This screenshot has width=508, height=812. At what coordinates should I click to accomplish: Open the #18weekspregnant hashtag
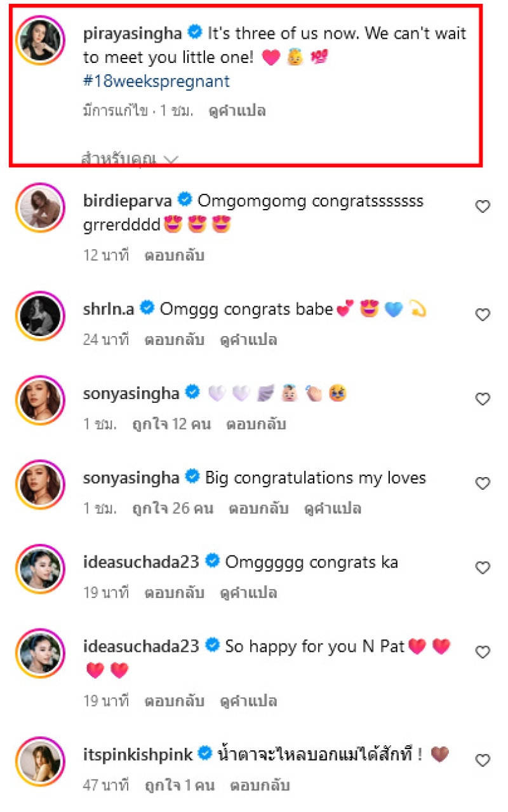point(156,81)
